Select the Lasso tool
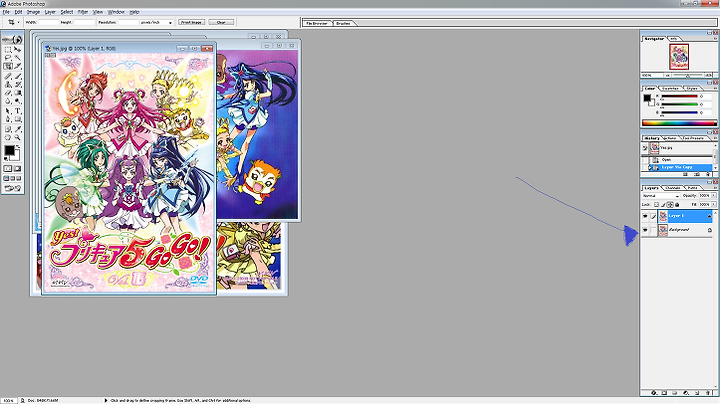Screen dimensions: 720x404 (x=8, y=57)
